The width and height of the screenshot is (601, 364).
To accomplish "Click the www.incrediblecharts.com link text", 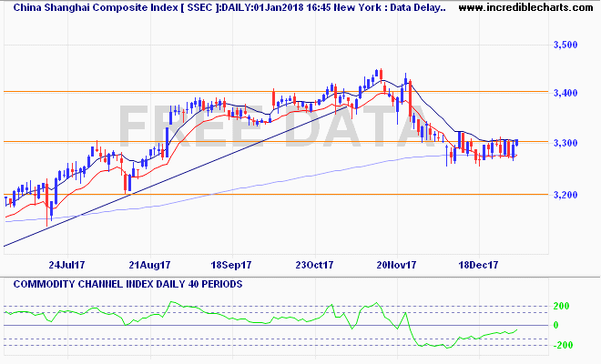I will (x=526, y=7).
